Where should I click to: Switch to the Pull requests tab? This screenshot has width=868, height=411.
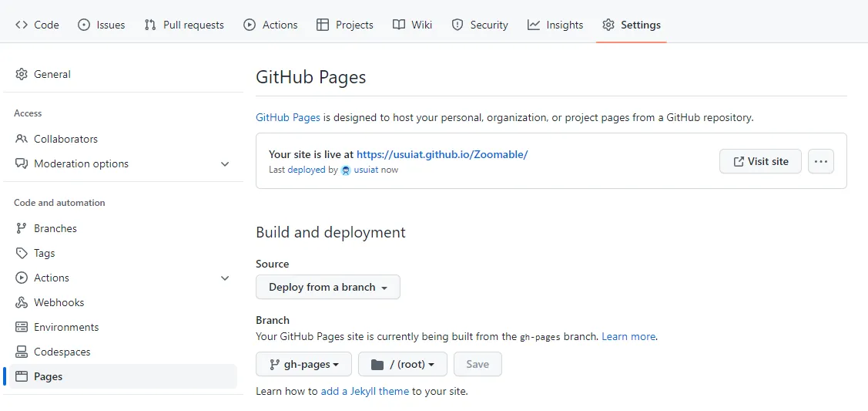pos(184,25)
